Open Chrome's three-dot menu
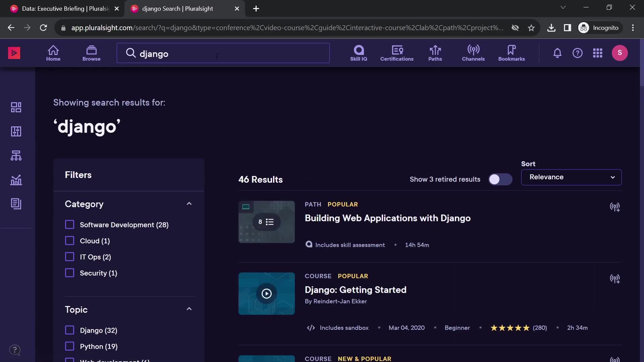Viewport: 644px width, 362px height. pyautogui.click(x=633, y=28)
